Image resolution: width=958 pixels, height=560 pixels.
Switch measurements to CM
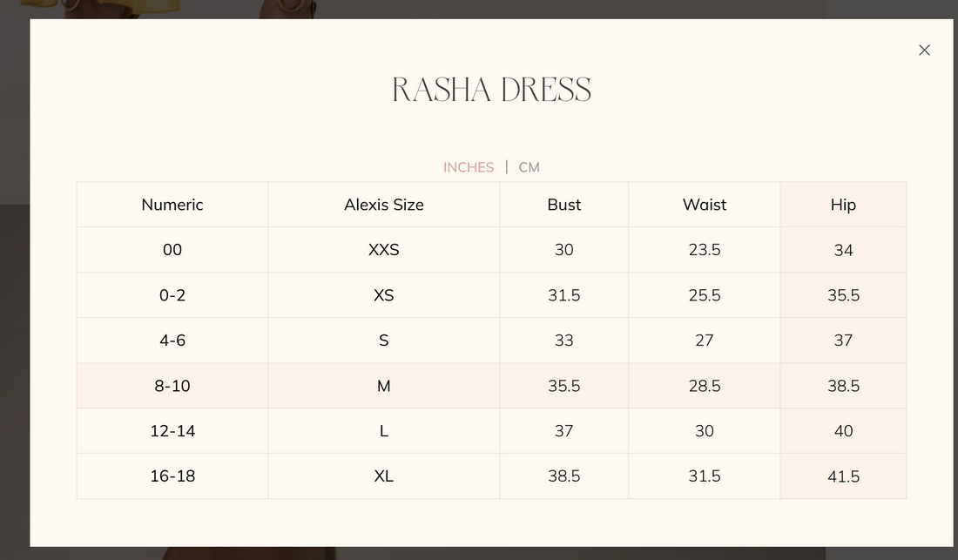pos(530,167)
